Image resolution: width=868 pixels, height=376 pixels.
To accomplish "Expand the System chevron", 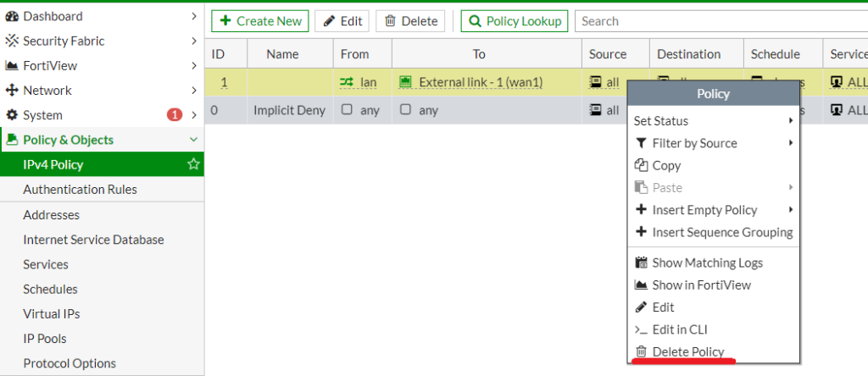I will click(194, 115).
